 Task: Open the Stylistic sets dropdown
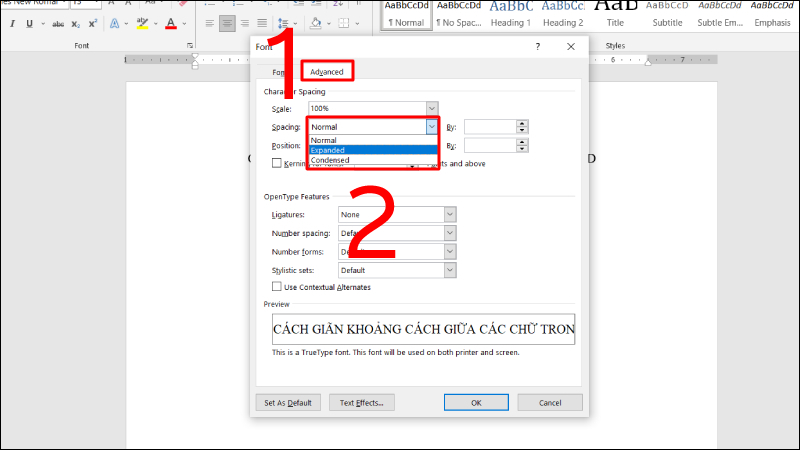pos(449,270)
